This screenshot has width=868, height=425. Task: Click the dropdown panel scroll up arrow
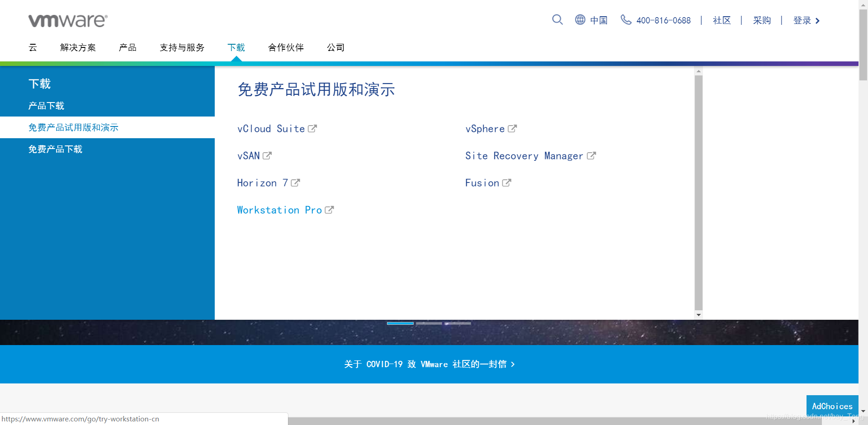pos(698,71)
